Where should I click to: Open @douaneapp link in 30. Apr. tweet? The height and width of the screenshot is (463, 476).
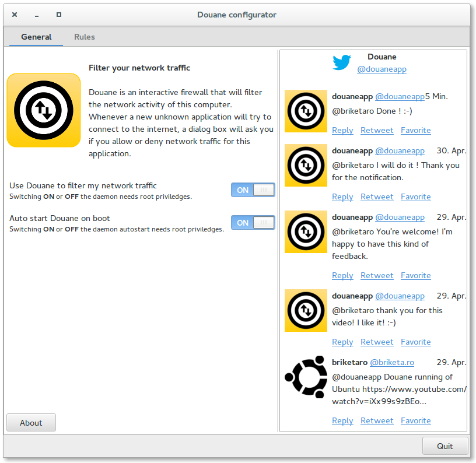400,151
